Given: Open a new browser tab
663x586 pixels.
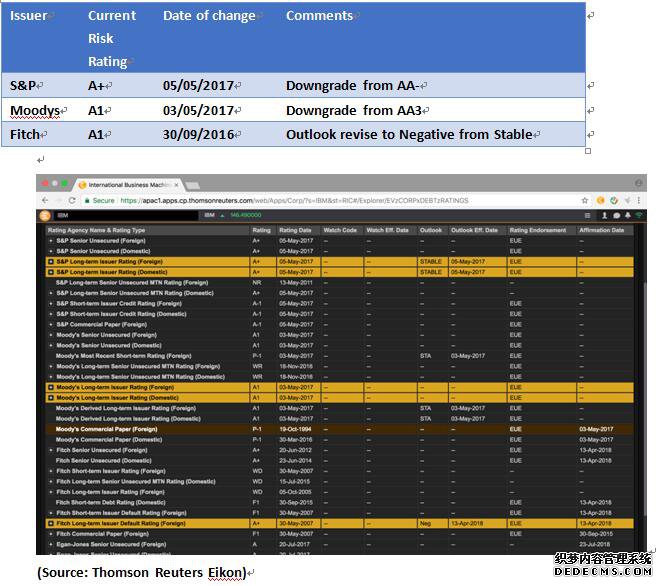Looking at the screenshot, I should (192, 185).
